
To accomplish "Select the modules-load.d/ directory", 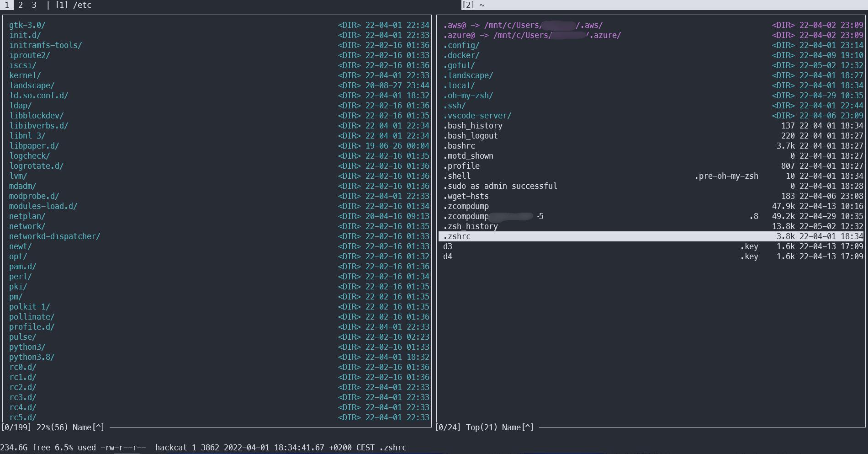I will [x=219, y=206].
